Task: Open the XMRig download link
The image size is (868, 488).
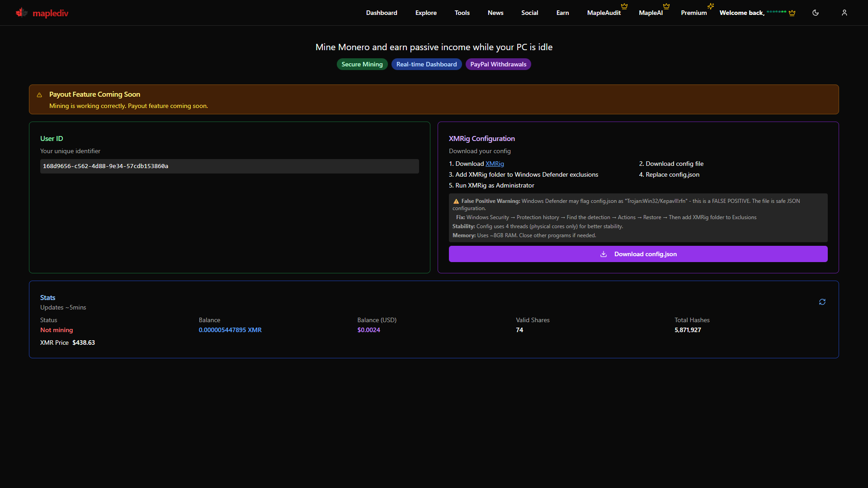Action: click(494, 164)
